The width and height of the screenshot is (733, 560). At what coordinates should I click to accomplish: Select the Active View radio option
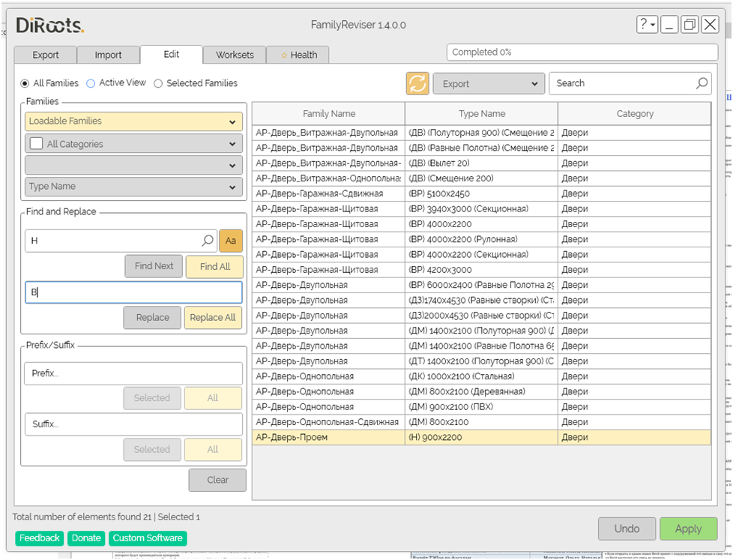tap(91, 83)
